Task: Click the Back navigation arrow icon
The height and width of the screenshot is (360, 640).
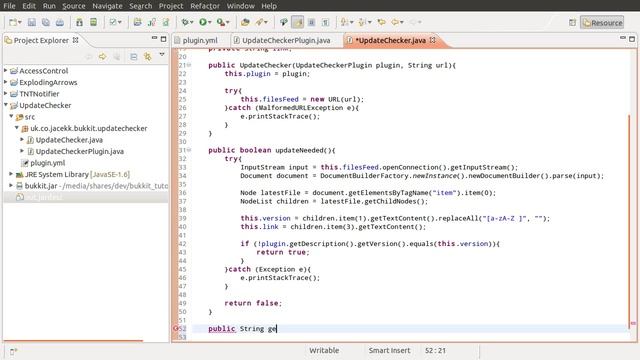Action: click(x=395, y=22)
